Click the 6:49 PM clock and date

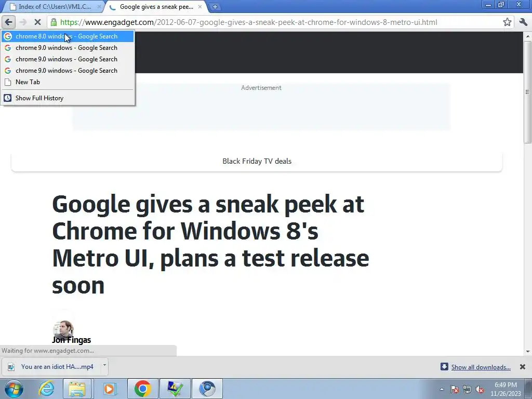click(506, 389)
